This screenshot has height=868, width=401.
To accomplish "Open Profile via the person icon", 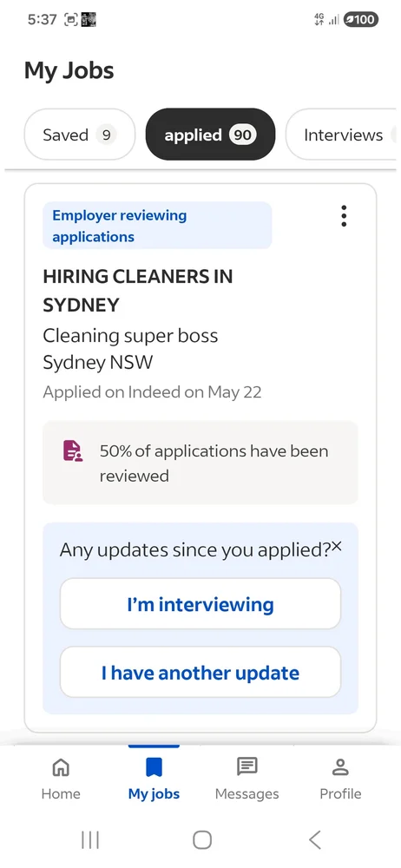I will [x=340, y=767].
